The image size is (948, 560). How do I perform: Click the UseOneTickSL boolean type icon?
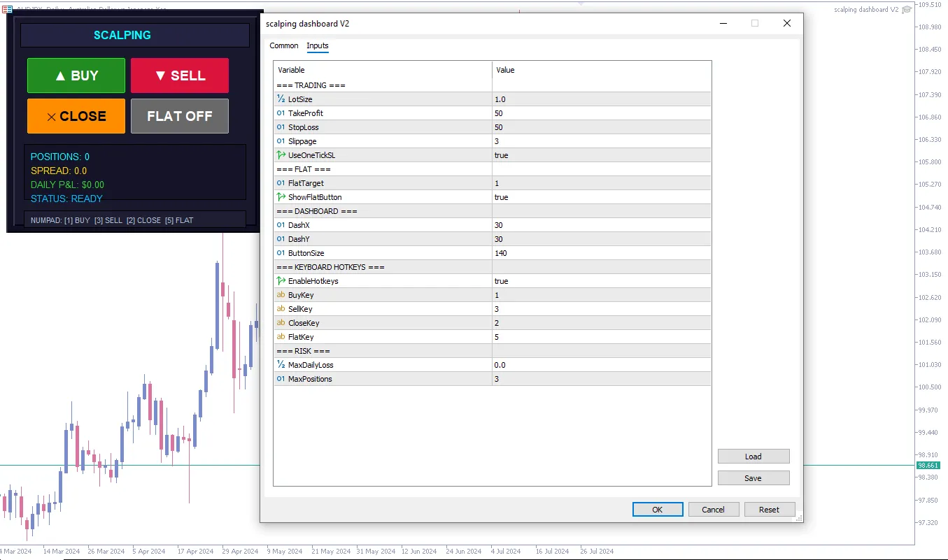tap(281, 155)
